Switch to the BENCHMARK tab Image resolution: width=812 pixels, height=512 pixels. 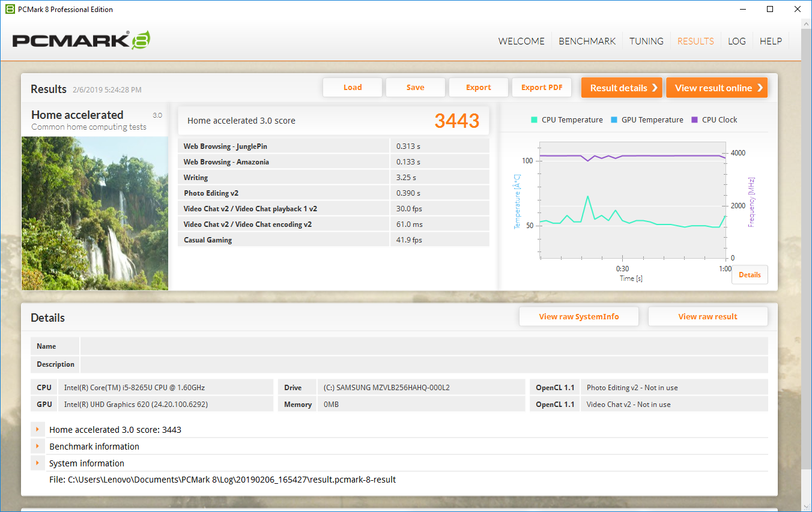(x=587, y=41)
